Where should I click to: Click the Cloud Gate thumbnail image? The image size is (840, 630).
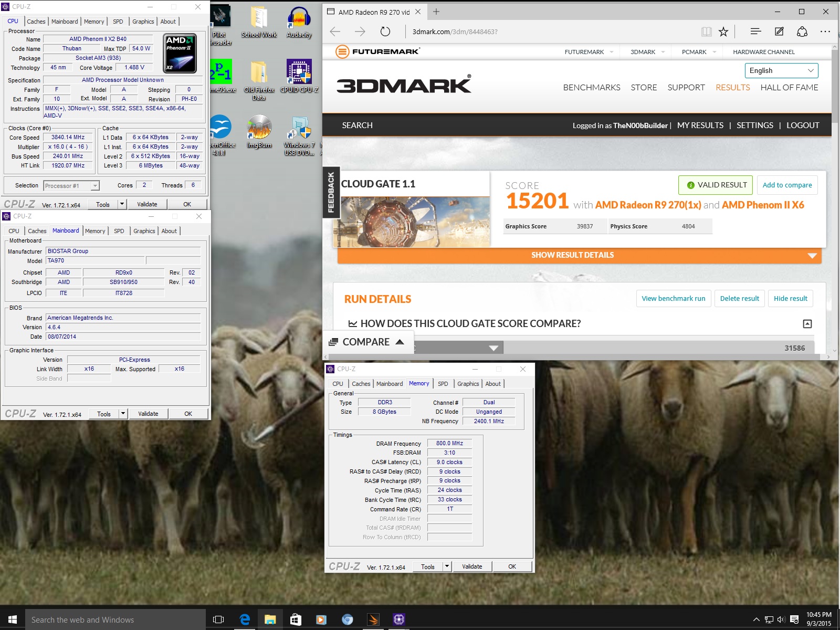pyautogui.click(x=412, y=222)
